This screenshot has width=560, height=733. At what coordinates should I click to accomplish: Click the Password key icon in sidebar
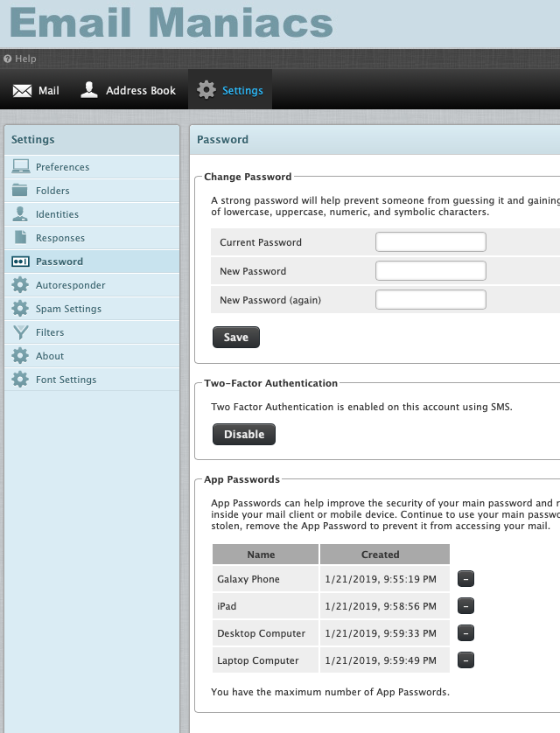click(20, 262)
